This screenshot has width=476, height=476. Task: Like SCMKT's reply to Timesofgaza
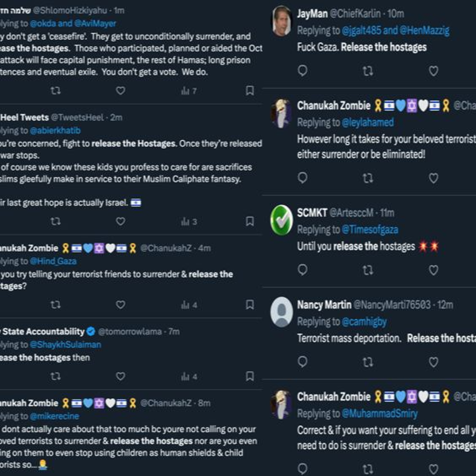433,270
